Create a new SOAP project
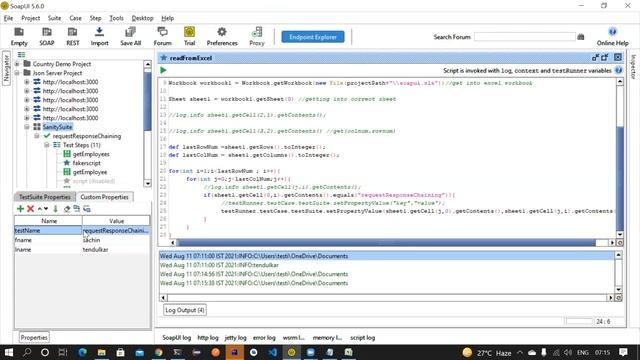640x360 pixels. (47, 36)
